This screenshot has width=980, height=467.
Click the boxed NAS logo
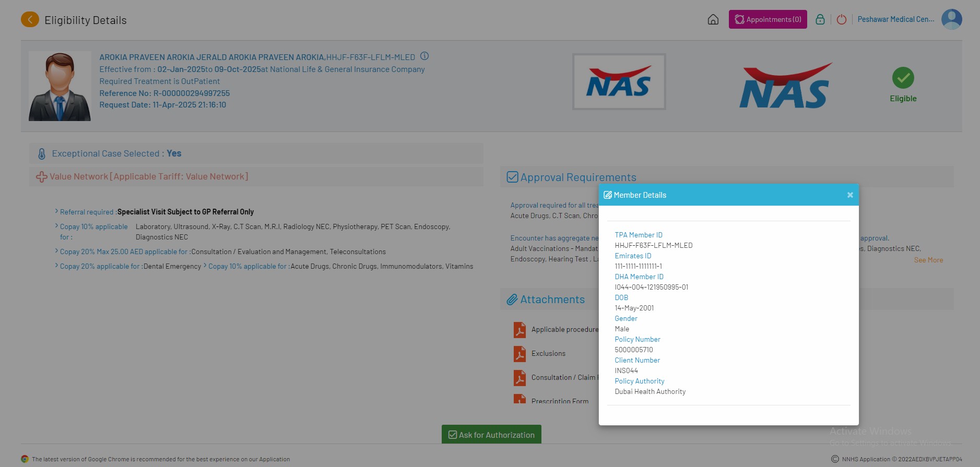(x=619, y=81)
